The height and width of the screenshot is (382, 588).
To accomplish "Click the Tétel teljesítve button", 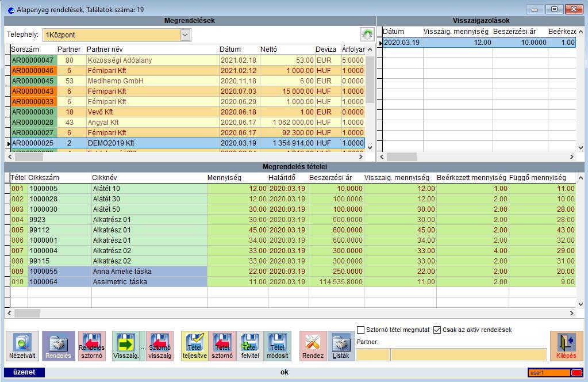I will [x=195, y=346].
